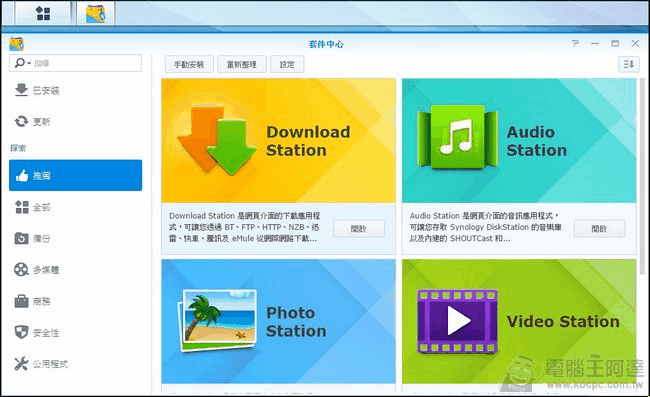Open the 安全性 security category
The height and width of the screenshot is (397, 650).
pyautogui.click(x=75, y=332)
